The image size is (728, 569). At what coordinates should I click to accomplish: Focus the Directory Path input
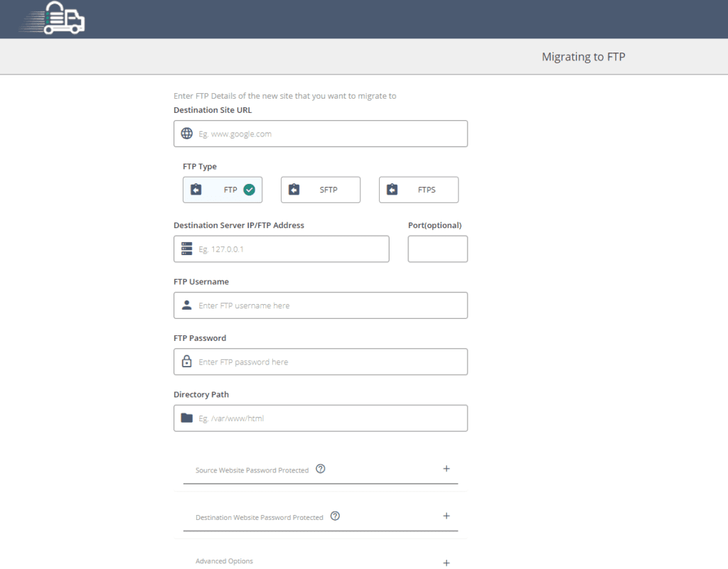[321, 418]
